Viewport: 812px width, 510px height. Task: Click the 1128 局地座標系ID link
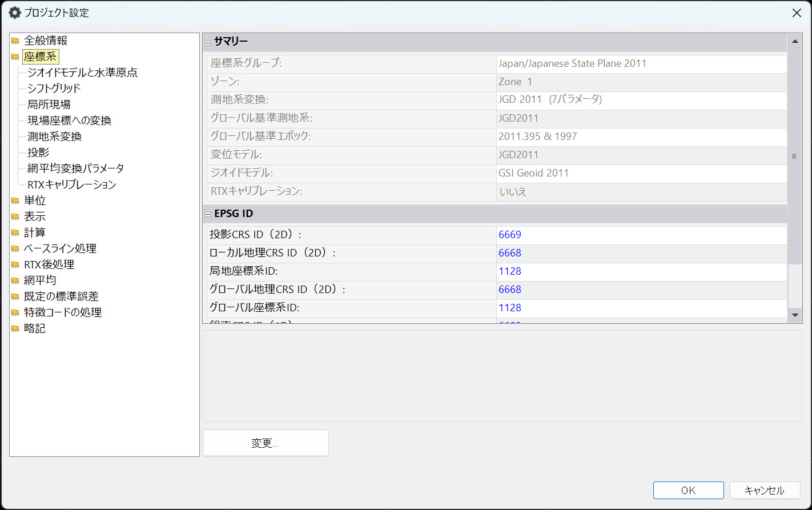coord(509,271)
